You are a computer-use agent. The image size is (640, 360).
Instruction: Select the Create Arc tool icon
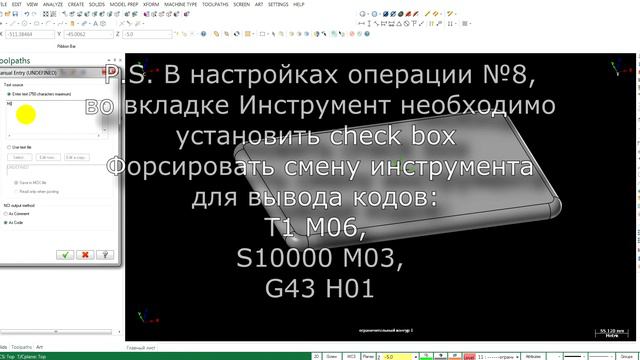[48, 24]
